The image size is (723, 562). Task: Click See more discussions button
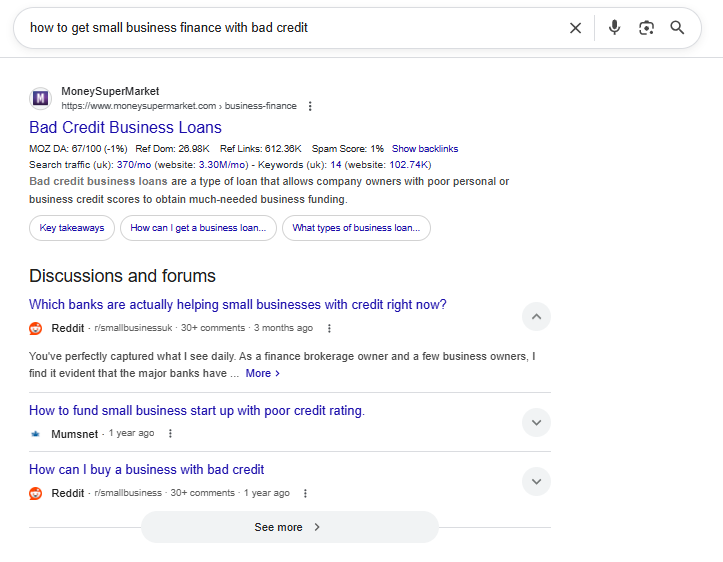[290, 527]
